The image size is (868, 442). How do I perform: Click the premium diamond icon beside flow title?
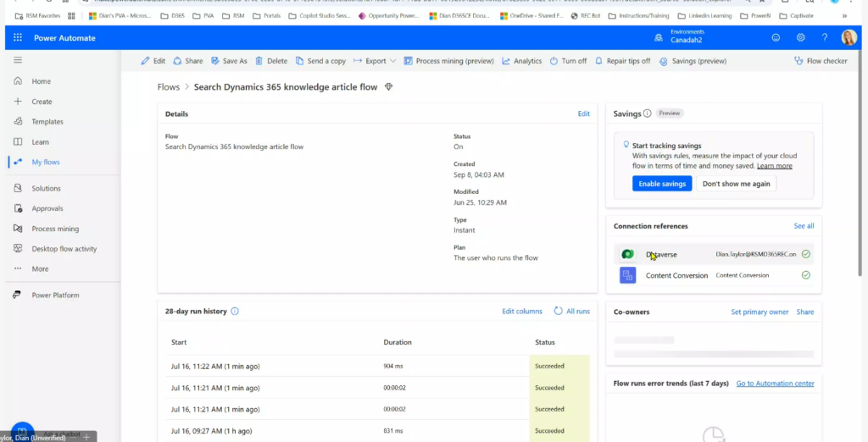click(388, 87)
